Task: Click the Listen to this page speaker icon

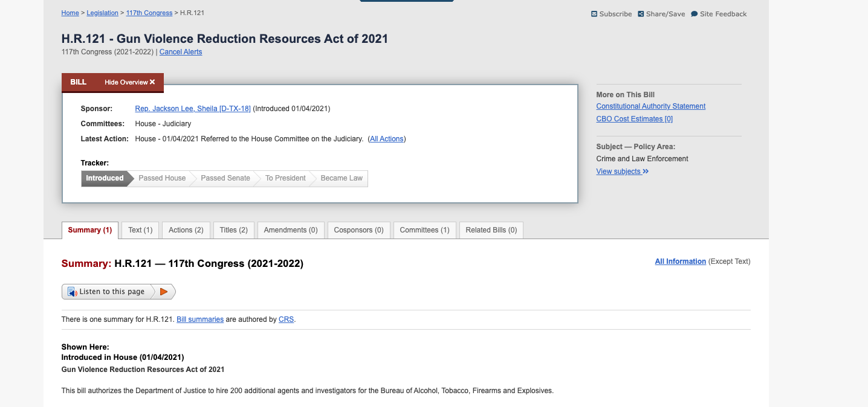Action: 72,292
